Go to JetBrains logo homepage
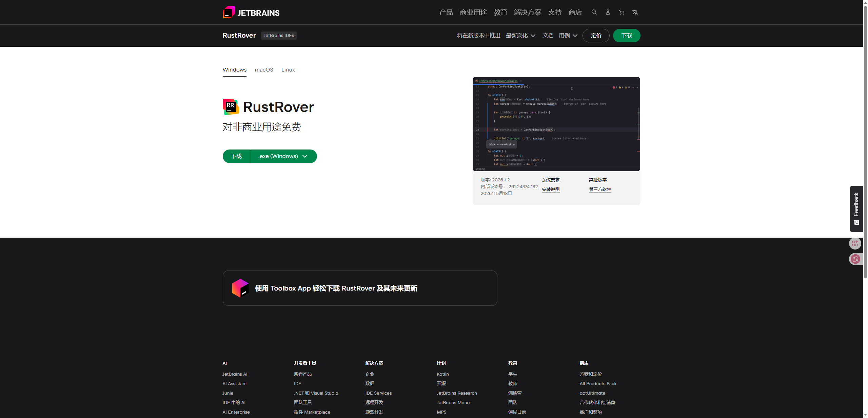 [251, 13]
